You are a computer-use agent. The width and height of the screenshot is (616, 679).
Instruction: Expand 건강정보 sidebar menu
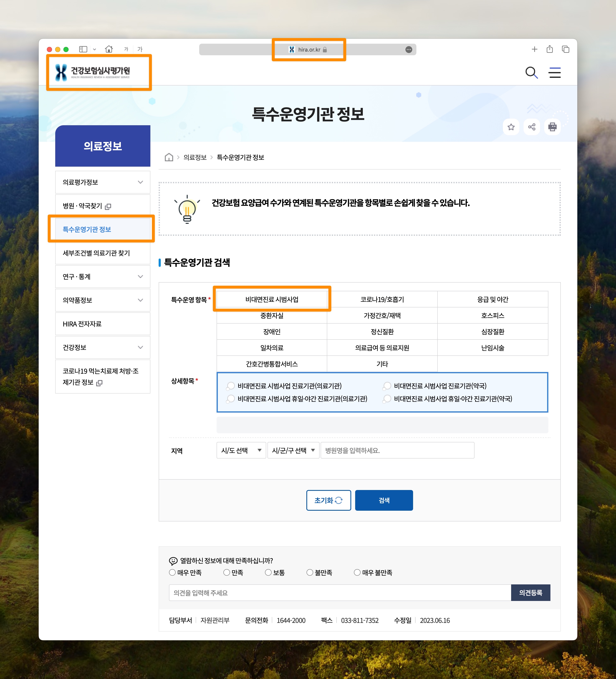tap(103, 347)
